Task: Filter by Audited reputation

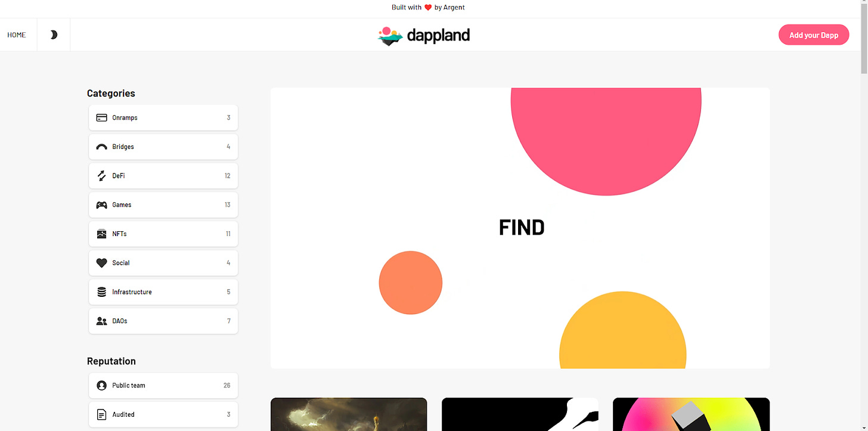Action: click(163, 414)
